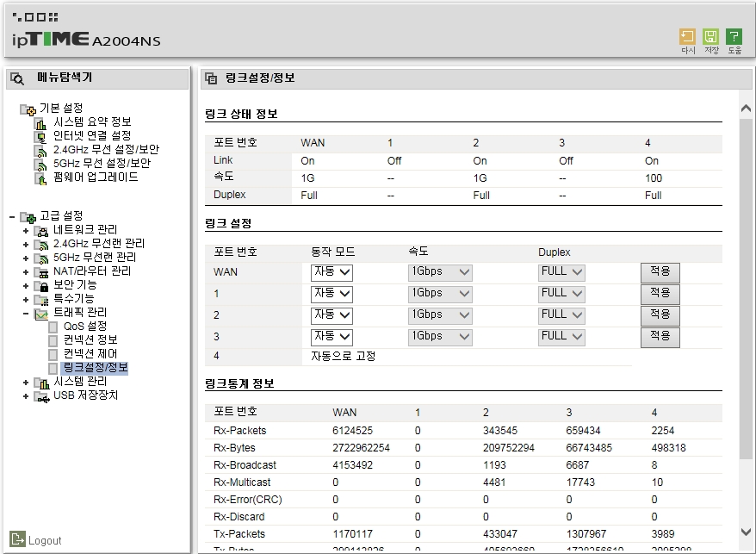Click the 시스템 관리 chart icon

[x=41, y=383]
